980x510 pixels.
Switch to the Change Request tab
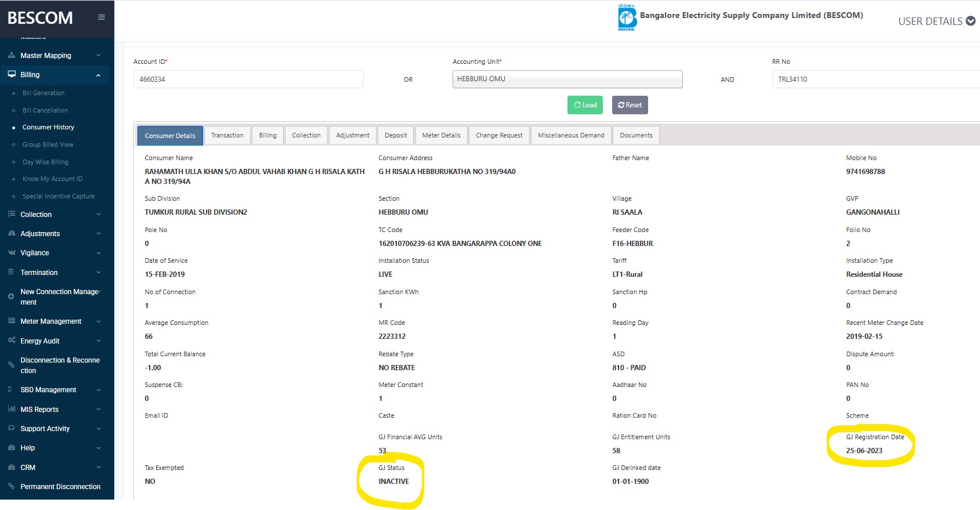tap(499, 135)
